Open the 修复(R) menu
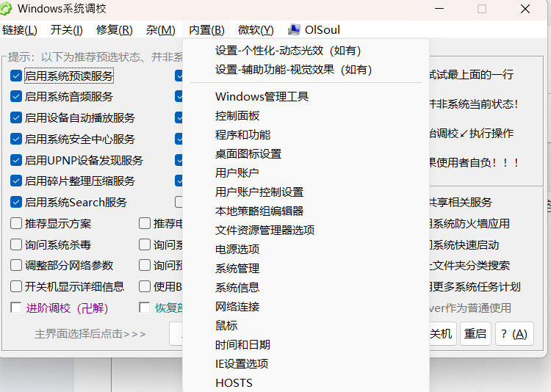The width and height of the screenshot is (551, 392). coord(115,30)
